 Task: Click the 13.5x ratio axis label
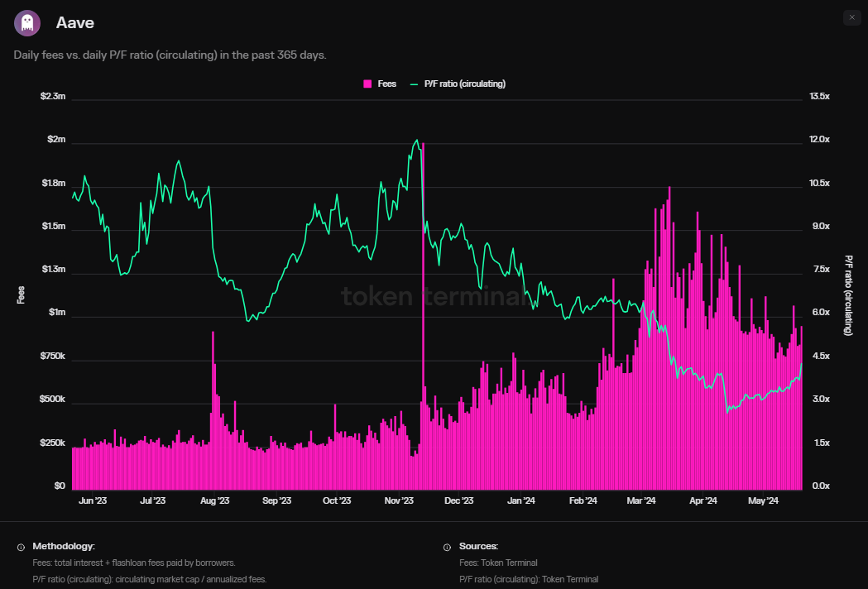819,96
